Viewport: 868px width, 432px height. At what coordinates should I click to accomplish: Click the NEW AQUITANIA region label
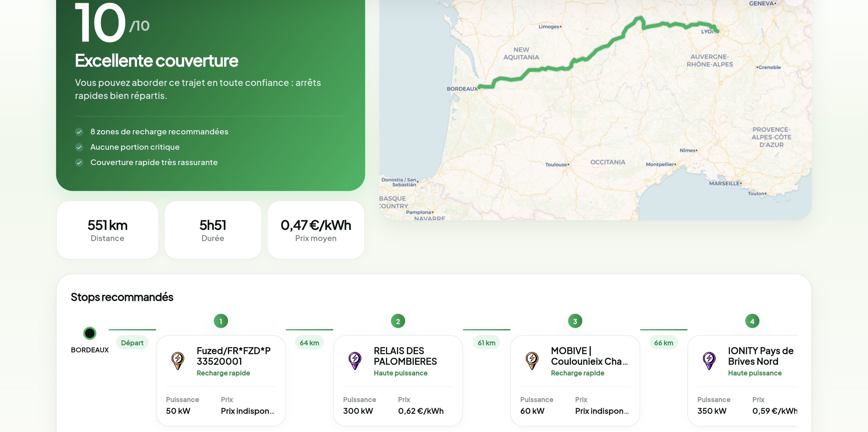[521, 53]
